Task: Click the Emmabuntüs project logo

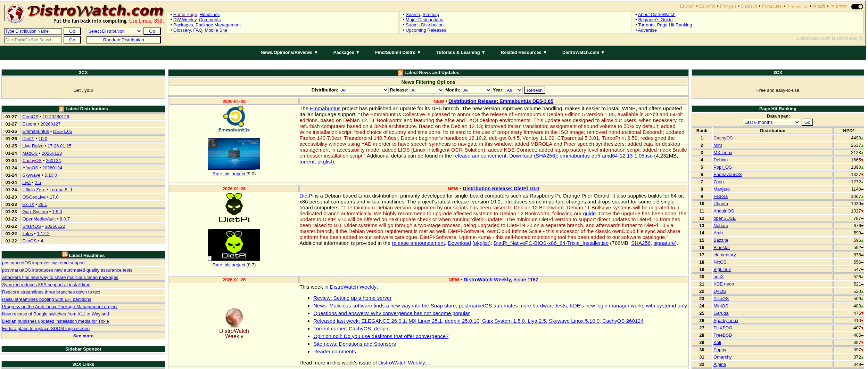Action: (x=234, y=119)
